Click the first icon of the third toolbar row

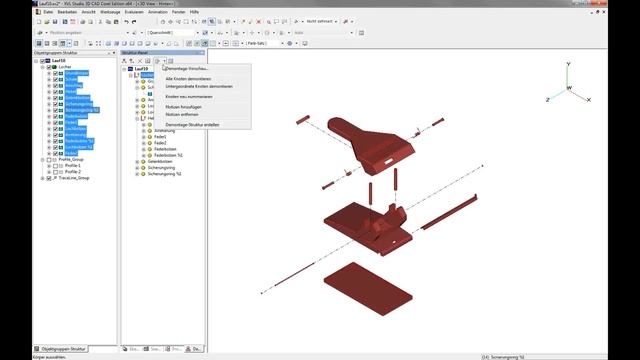pos(39,43)
